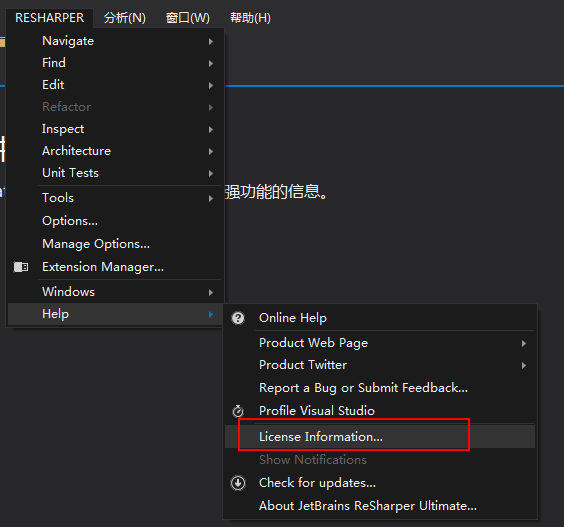Screen dimensions: 564x527
Task: Open Extension Manager... entry
Action: point(115,267)
